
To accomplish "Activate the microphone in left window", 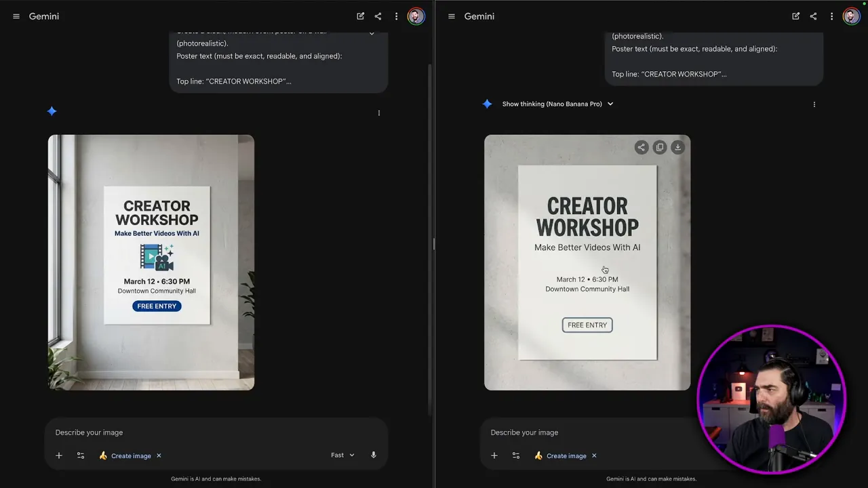I will pyautogui.click(x=373, y=455).
